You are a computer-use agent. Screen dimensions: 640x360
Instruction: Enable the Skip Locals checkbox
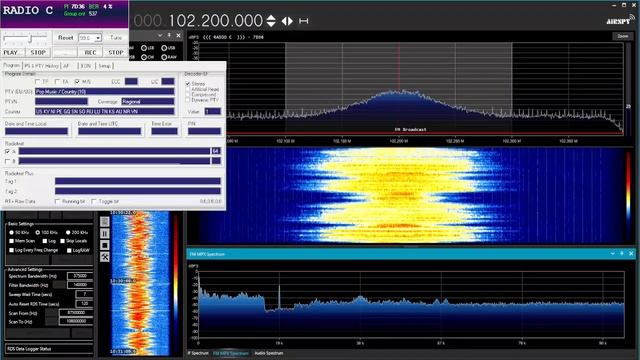pos(62,241)
